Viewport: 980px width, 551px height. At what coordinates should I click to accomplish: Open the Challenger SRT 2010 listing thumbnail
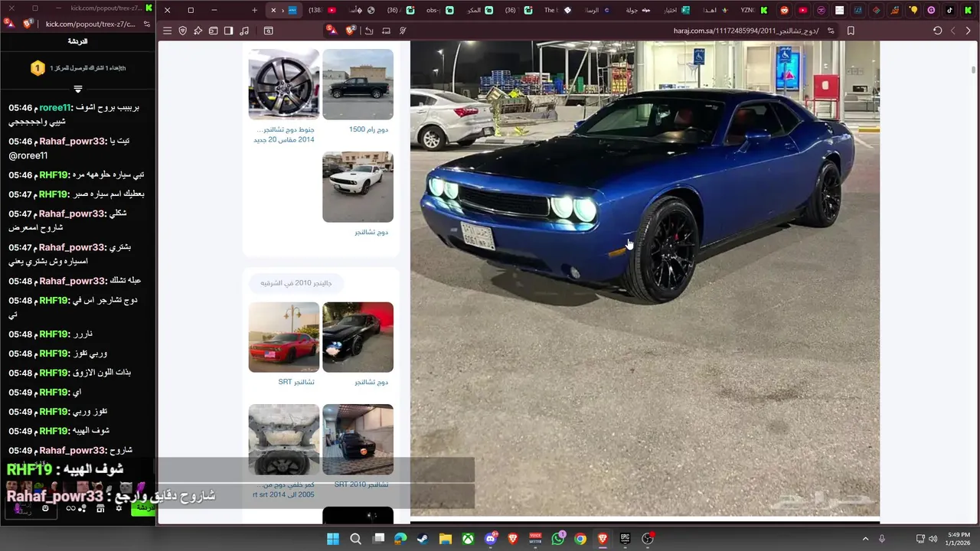pos(358,439)
